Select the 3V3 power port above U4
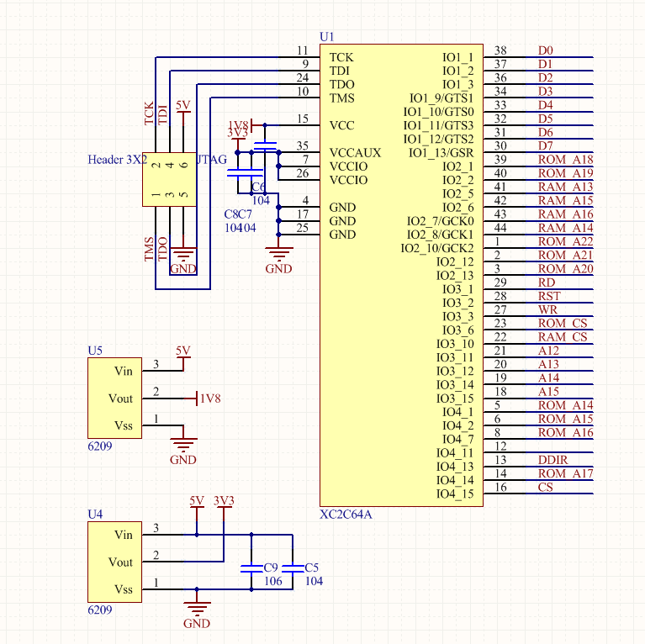The height and width of the screenshot is (644, 645). [224, 502]
